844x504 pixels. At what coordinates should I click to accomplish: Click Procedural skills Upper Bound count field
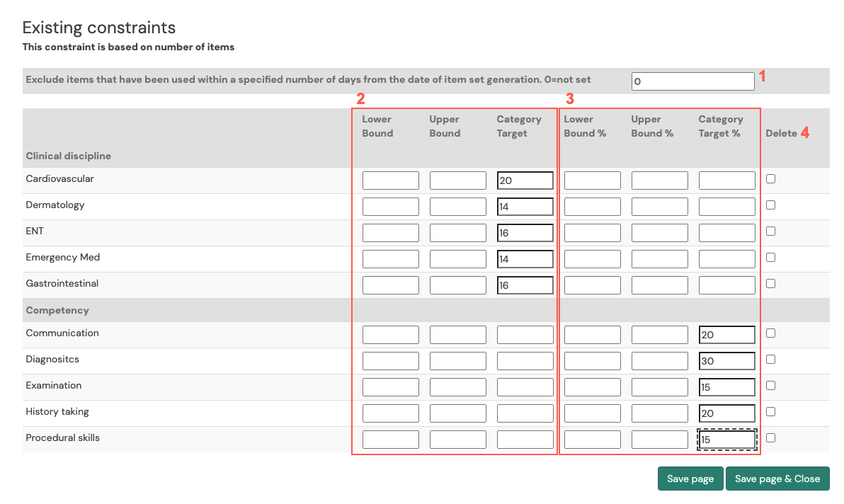click(458, 440)
